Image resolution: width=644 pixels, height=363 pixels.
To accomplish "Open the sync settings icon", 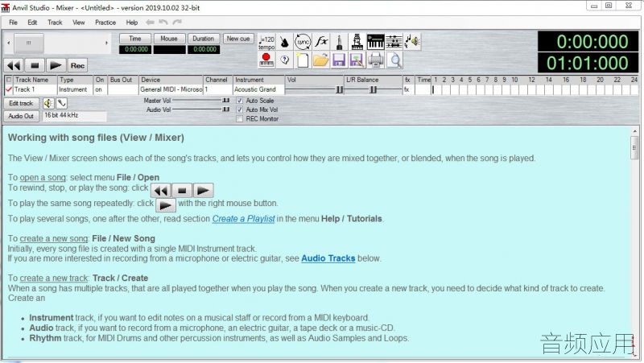I will [303, 42].
